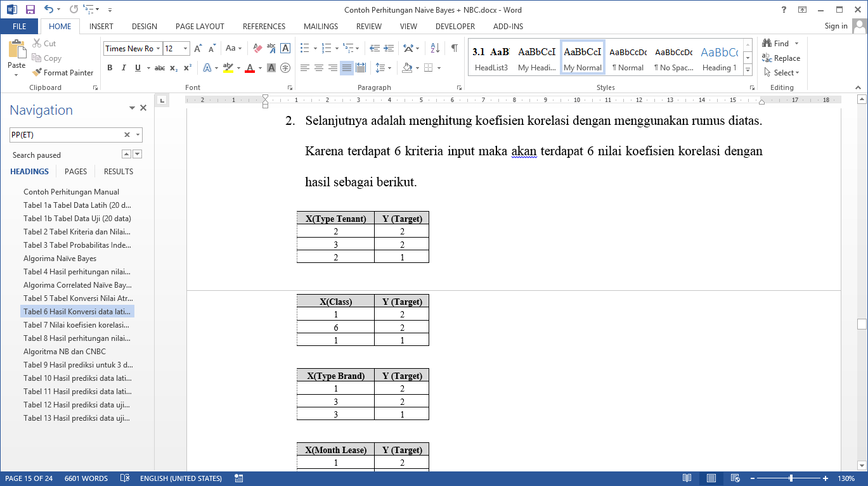
Task: Click the zoom slider in status bar
Action: pos(791,478)
